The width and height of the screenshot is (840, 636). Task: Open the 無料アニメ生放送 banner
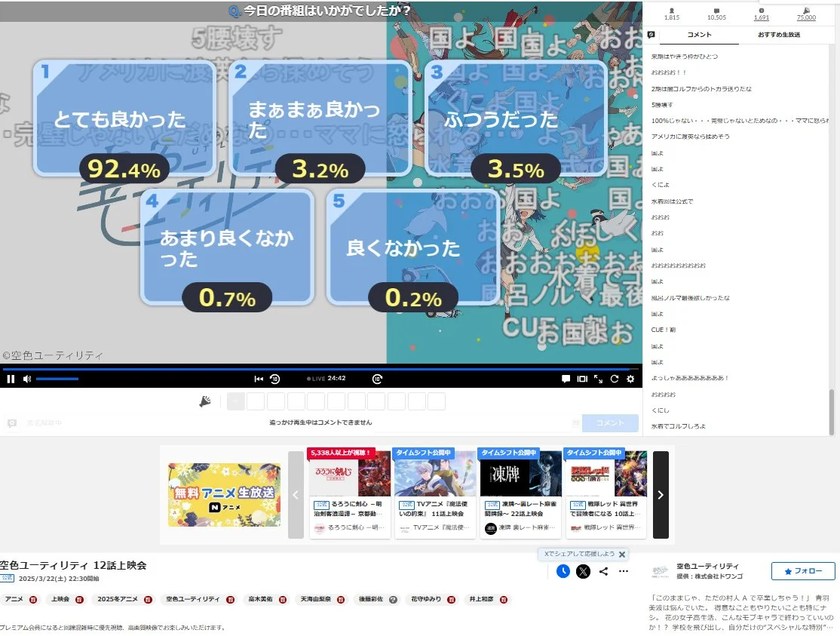224,495
